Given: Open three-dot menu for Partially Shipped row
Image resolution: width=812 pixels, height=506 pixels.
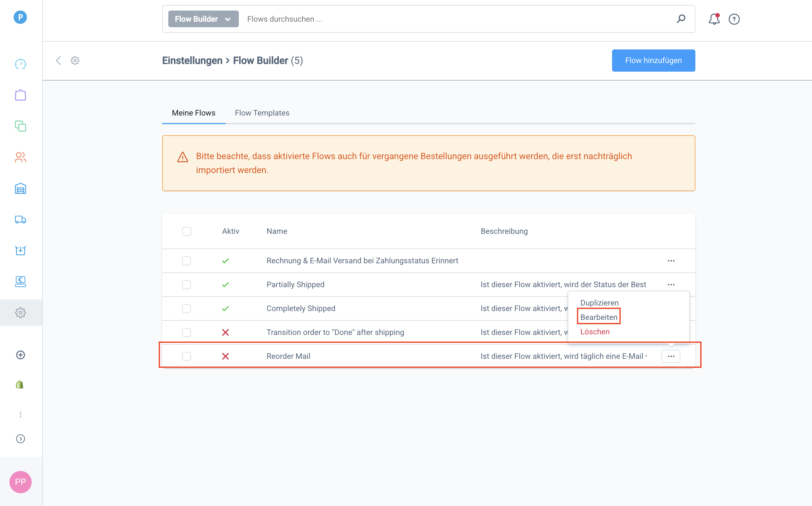Looking at the screenshot, I should 671,284.
